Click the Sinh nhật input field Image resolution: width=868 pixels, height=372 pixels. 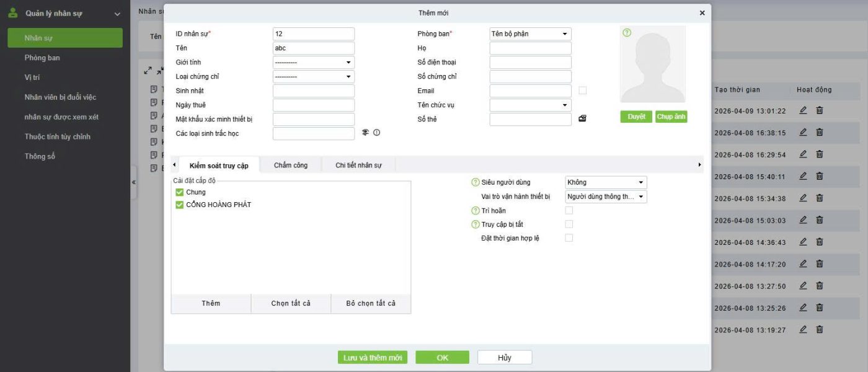(x=313, y=91)
